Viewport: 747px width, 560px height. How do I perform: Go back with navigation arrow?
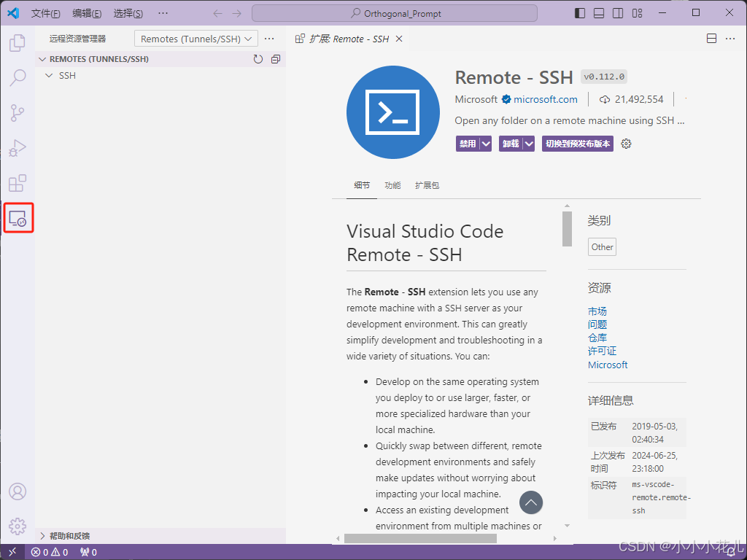coord(217,13)
